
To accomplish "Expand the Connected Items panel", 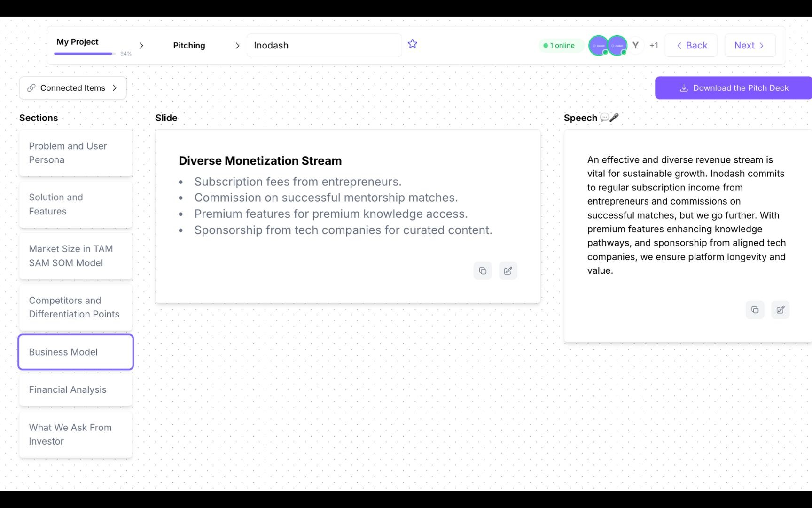I will 114,88.
